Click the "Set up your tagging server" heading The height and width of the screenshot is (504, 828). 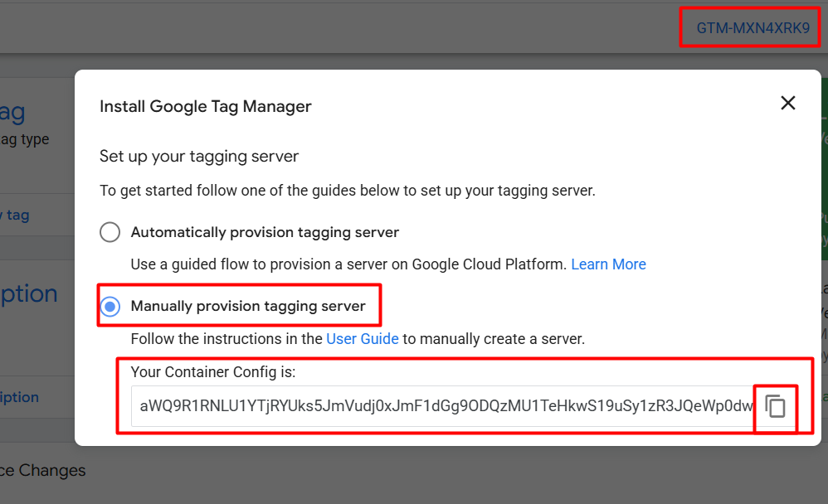pos(199,156)
